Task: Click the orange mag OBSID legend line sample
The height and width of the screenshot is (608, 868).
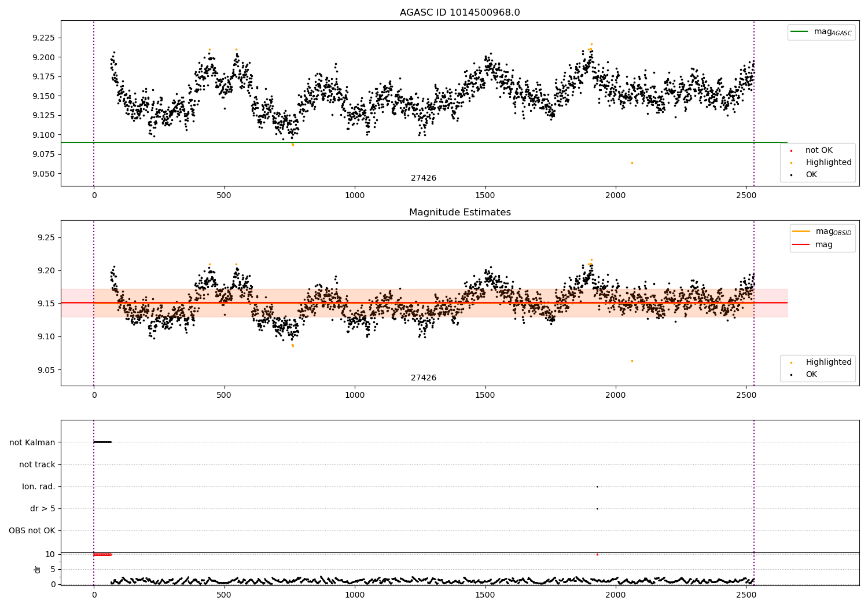Action: click(x=801, y=232)
